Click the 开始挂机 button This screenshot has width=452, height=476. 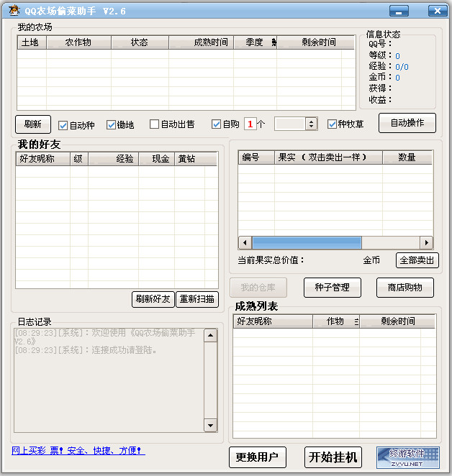coord(333,457)
